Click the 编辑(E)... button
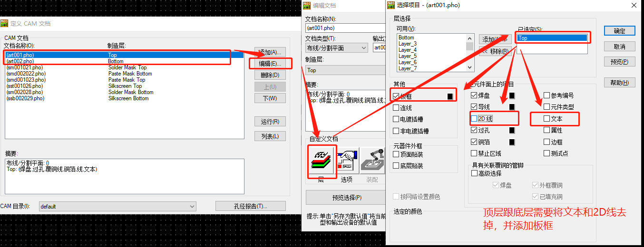Viewport: 644px width, 247px height. point(270,63)
